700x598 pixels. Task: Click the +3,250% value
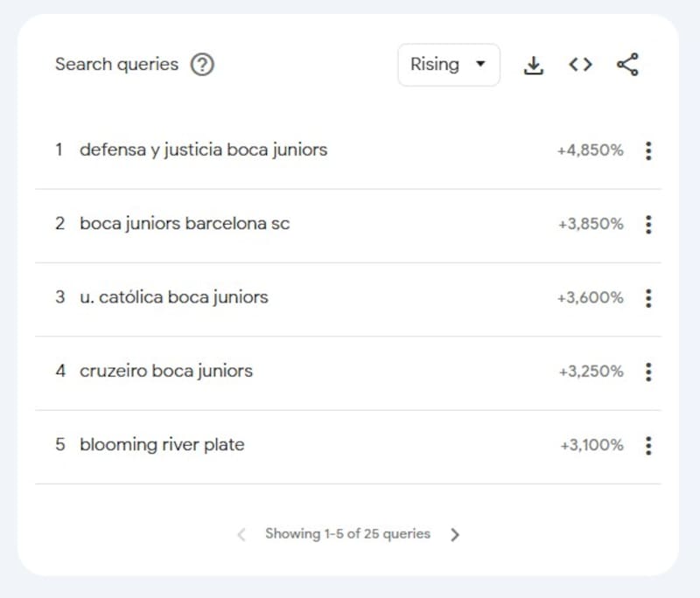coord(591,371)
